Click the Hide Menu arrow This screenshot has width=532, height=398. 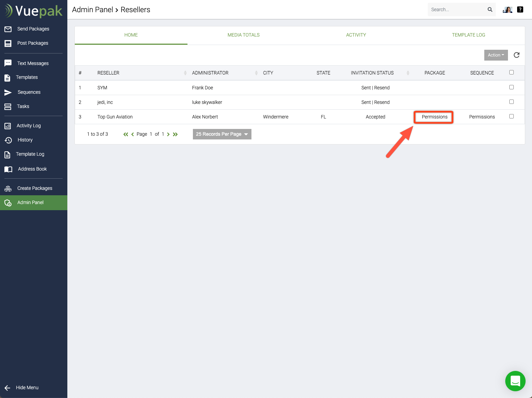point(7,388)
